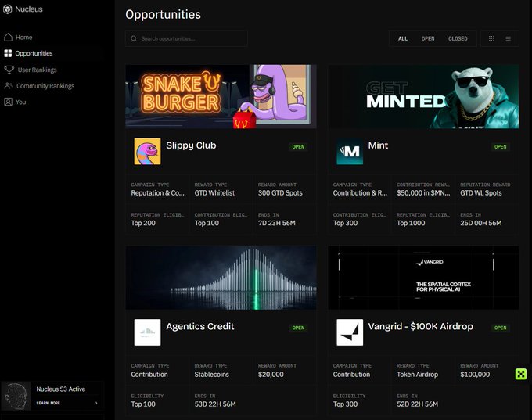Click the Nucleus S3 face thumbnail
Viewport: 532px width, 420px height.
click(x=16, y=396)
